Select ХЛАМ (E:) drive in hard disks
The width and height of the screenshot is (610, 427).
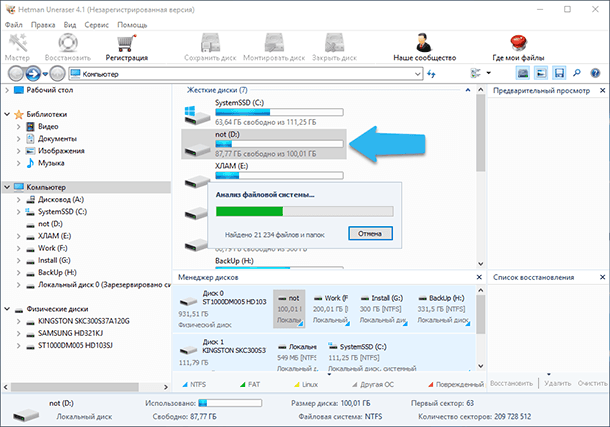tap(264, 172)
